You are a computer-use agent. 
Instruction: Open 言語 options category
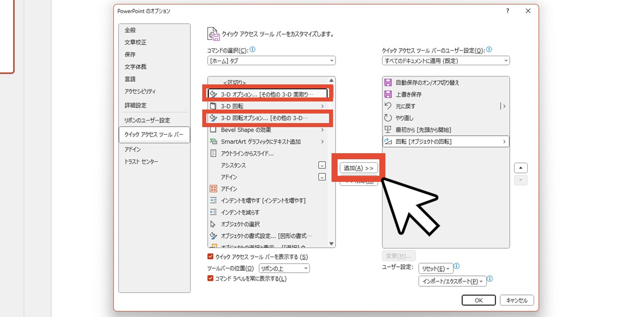[x=154, y=79]
